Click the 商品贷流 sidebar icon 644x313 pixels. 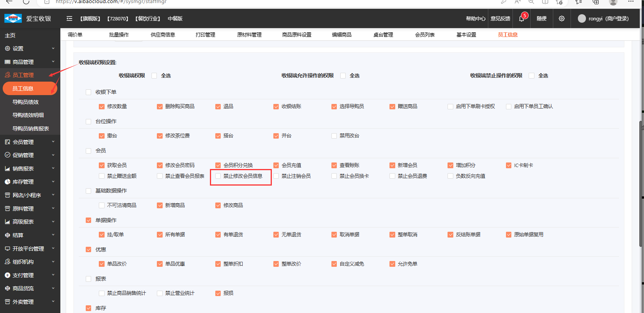click(x=7, y=288)
